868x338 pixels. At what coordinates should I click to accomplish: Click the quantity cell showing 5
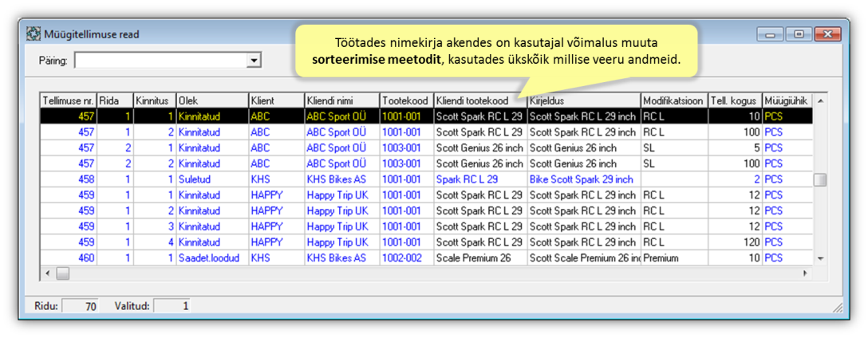pos(735,148)
